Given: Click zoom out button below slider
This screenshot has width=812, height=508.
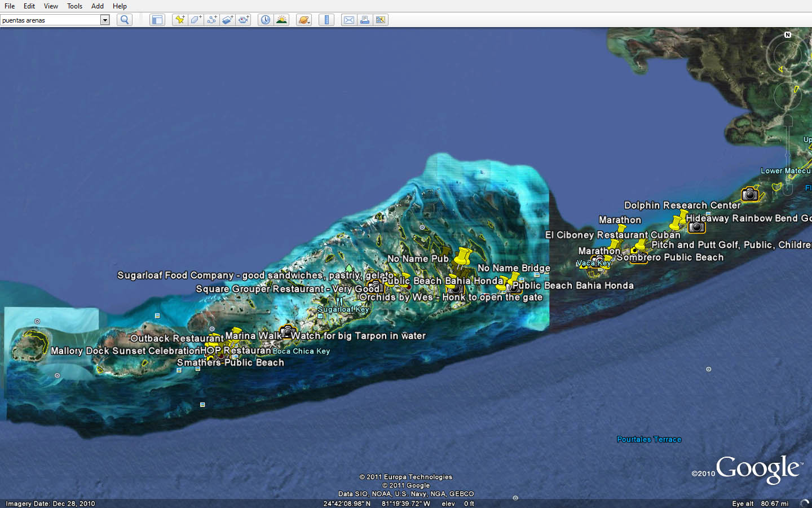Looking at the screenshot, I should 788,190.
